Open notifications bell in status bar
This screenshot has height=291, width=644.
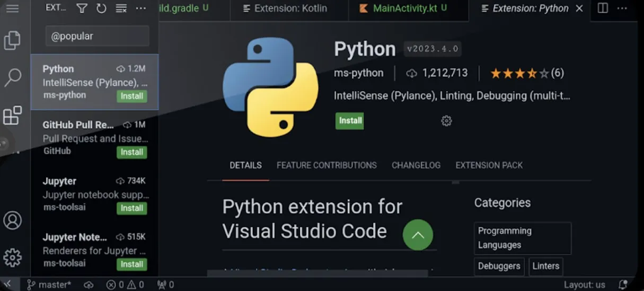623,285
